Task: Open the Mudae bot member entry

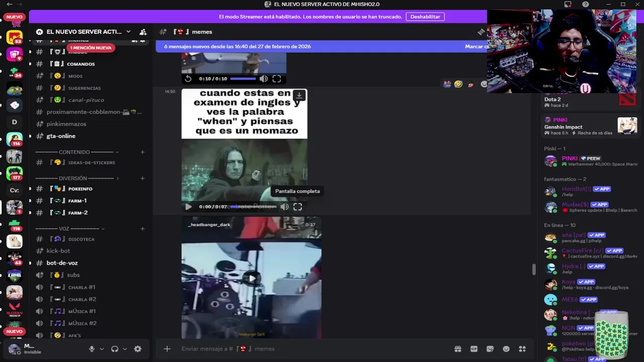Action: [x=590, y=207]
